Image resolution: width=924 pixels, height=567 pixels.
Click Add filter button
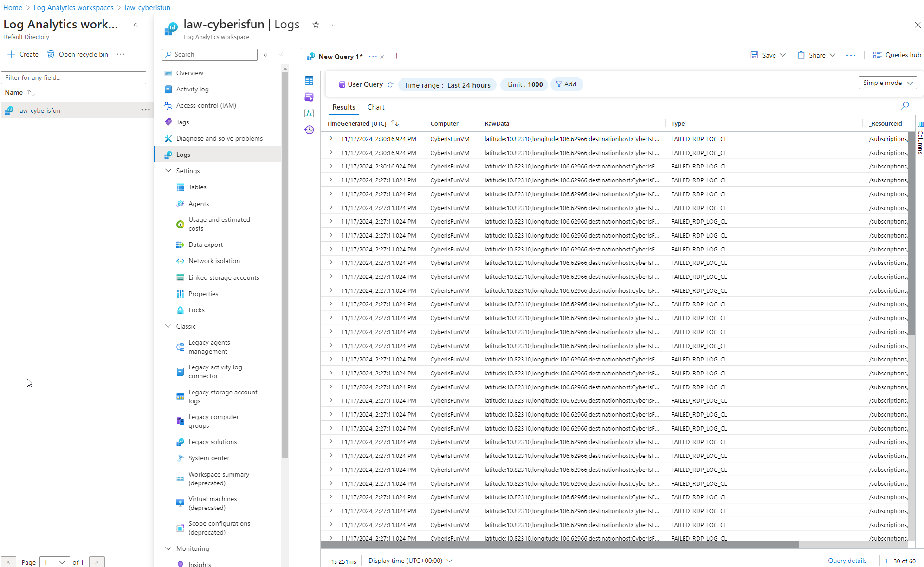tap(566, 84)
